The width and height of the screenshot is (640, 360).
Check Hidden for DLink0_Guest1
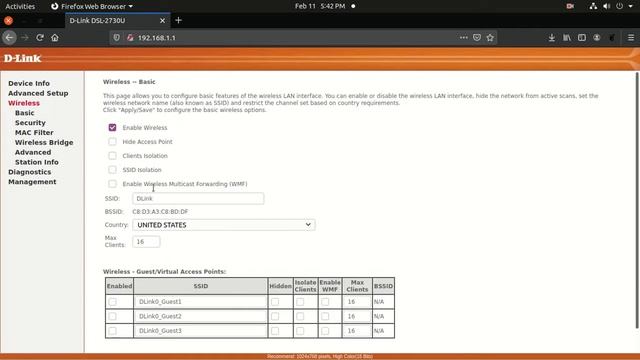pos(275,302)
